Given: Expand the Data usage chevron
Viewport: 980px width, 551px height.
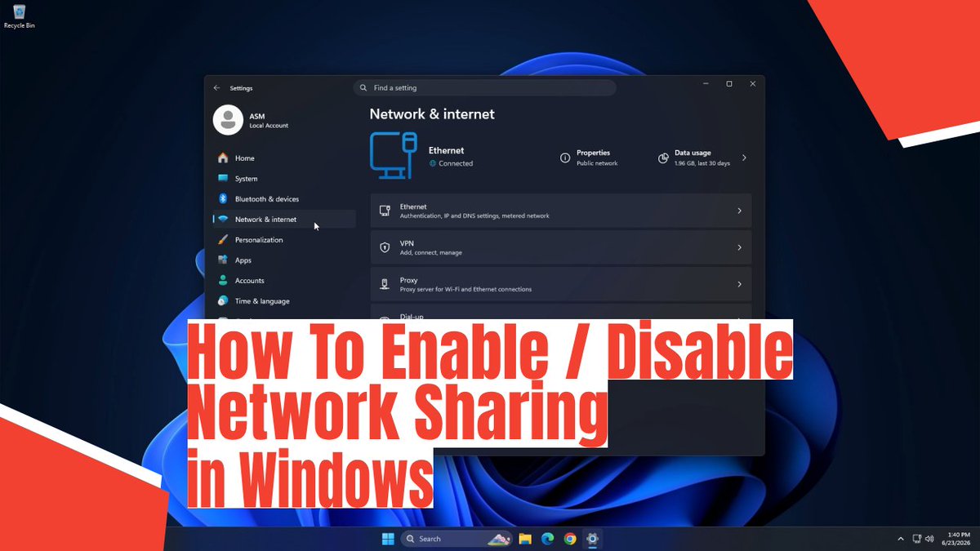Looking at the screenshot, I should click(x=744, y=158).
